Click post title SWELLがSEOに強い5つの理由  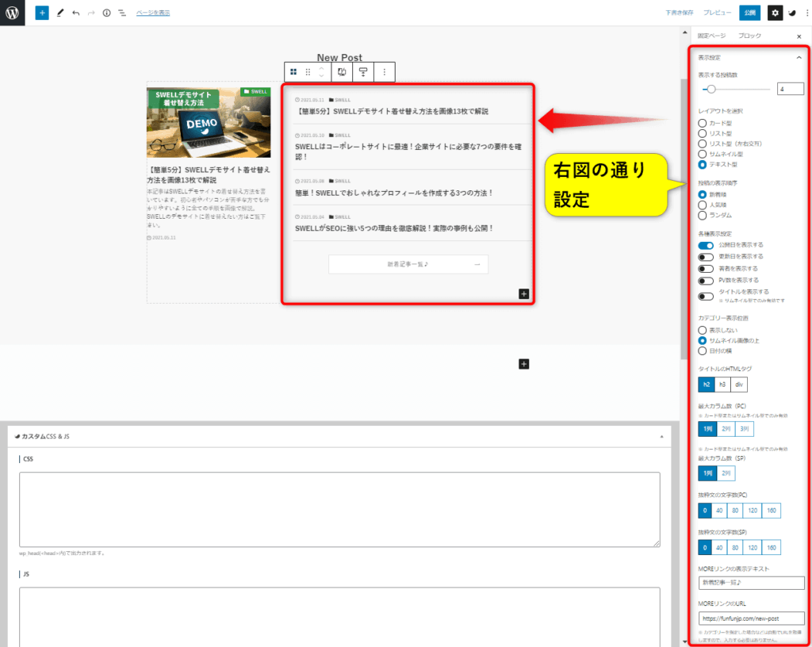393,228
